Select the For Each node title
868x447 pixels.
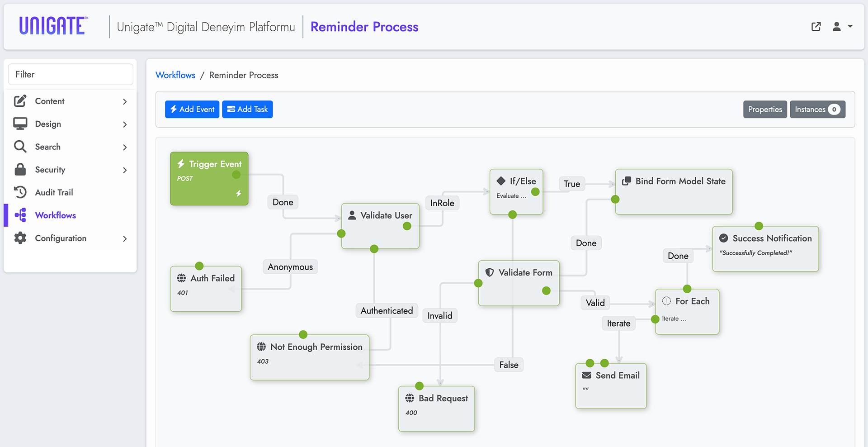click(x=693, y=301)
